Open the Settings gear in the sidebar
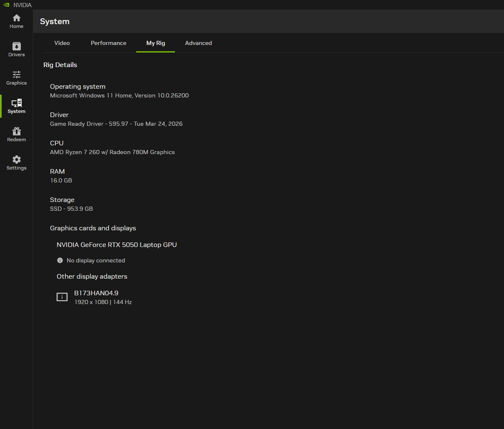The width and height of the screenshot is (504, 429). 17,163
